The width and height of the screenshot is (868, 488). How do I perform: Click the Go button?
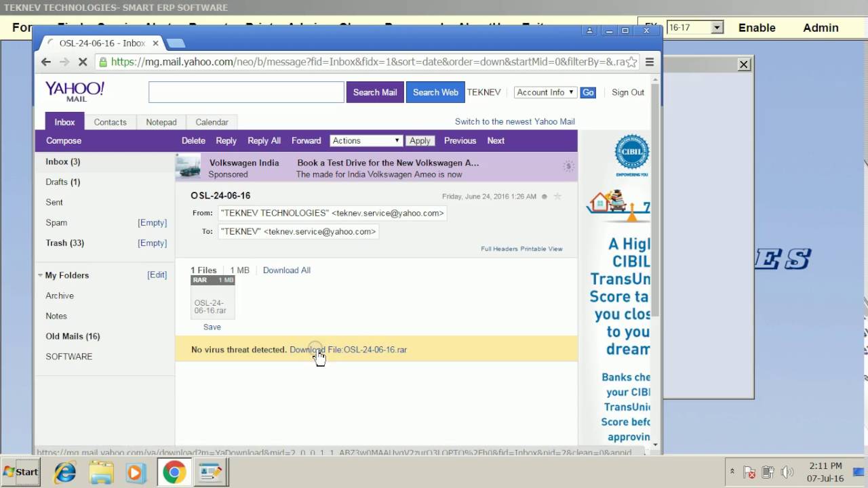pos(588,92)
